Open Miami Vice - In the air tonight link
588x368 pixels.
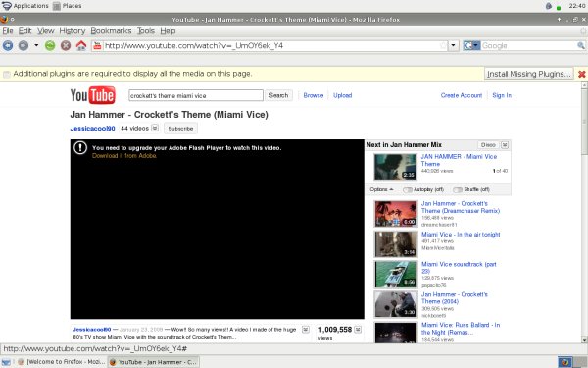pyautogui.click(x=461, y=235)
